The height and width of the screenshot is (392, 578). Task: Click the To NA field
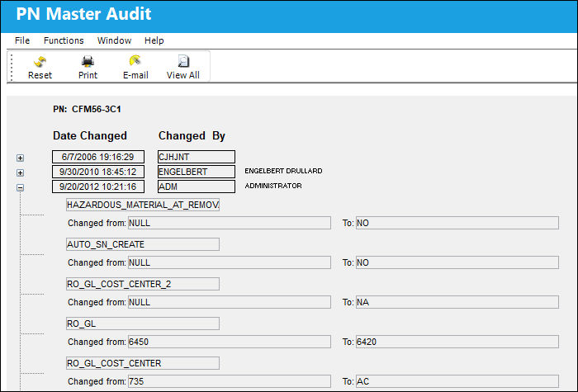point(457,302)
